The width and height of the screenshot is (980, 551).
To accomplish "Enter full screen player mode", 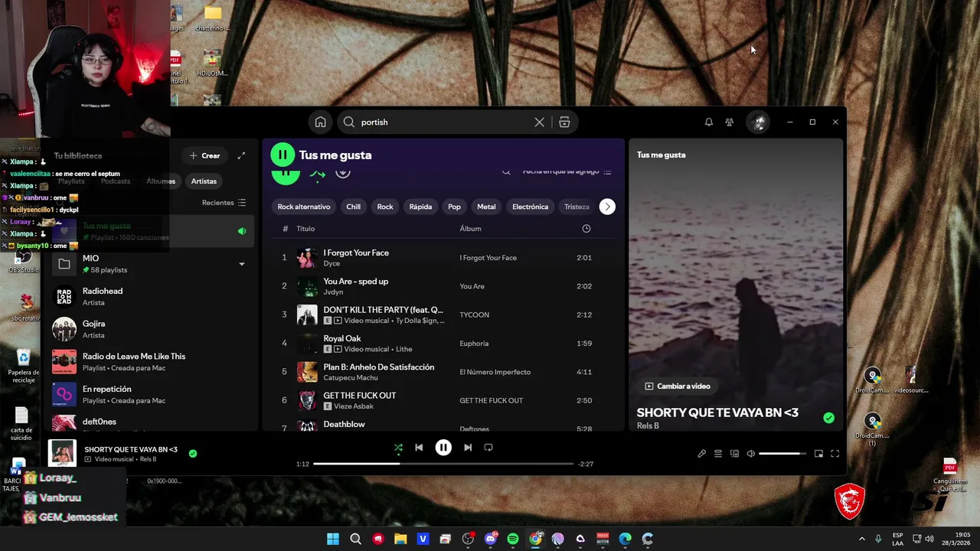I will (x=835, y=454).
